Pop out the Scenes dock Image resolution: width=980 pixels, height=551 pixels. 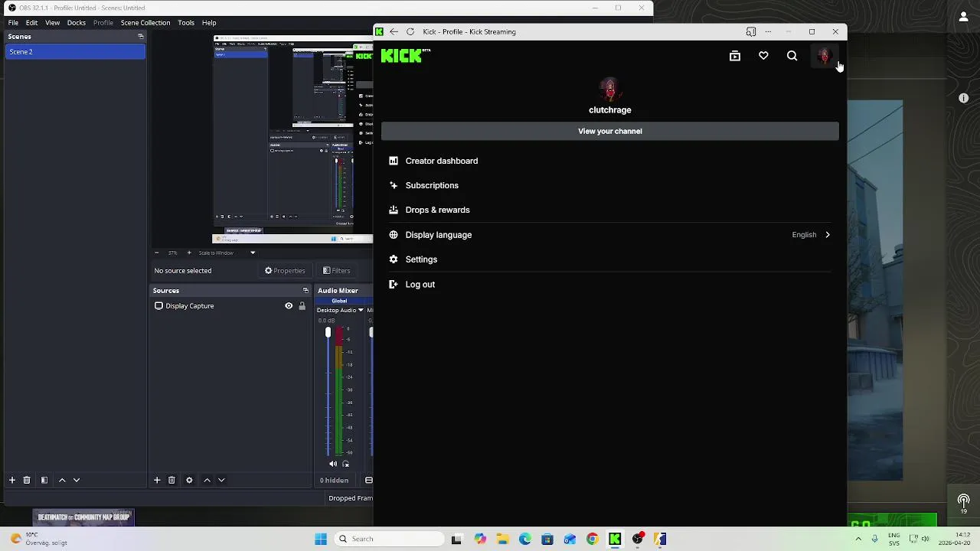140,36
